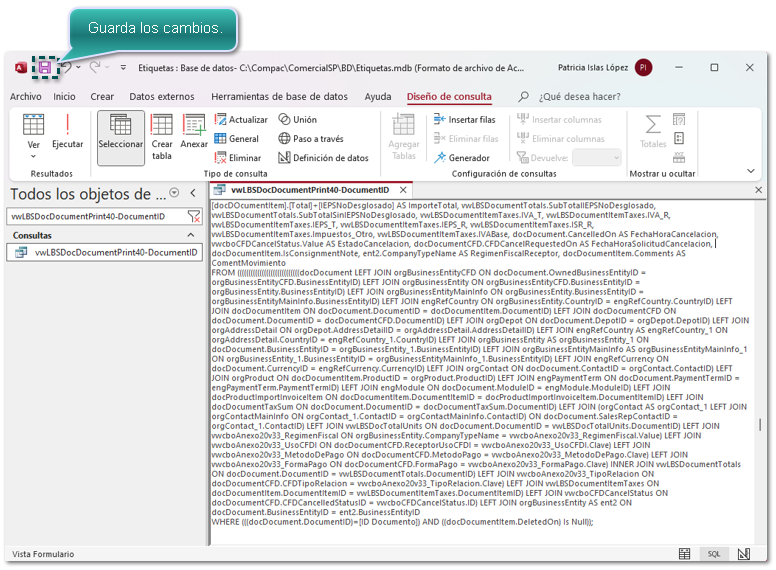
Task: Open the Archivo tab
Action: (26, 96)
